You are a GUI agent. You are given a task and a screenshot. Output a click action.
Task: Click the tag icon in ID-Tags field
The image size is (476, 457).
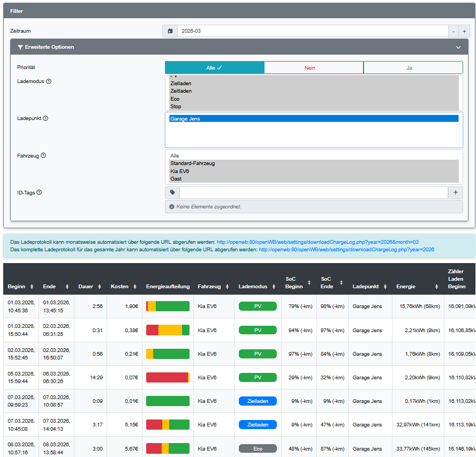click(x=172, y=192)
